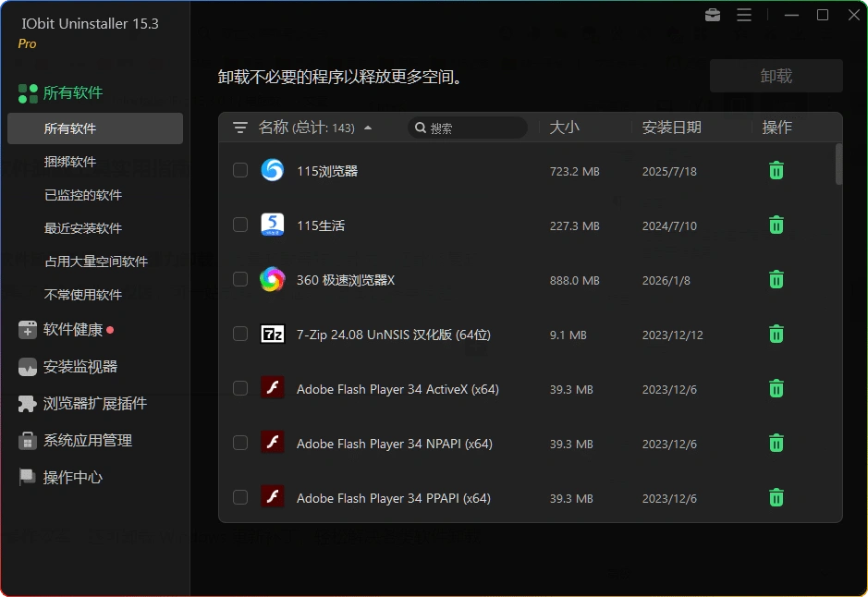Check Adobe Flash Player 34 PPAPI for uninstall

click(x=239, y=497)
